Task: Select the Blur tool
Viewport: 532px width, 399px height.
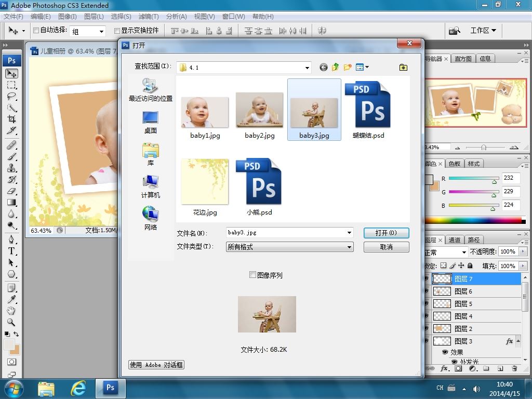Action: 11,214
